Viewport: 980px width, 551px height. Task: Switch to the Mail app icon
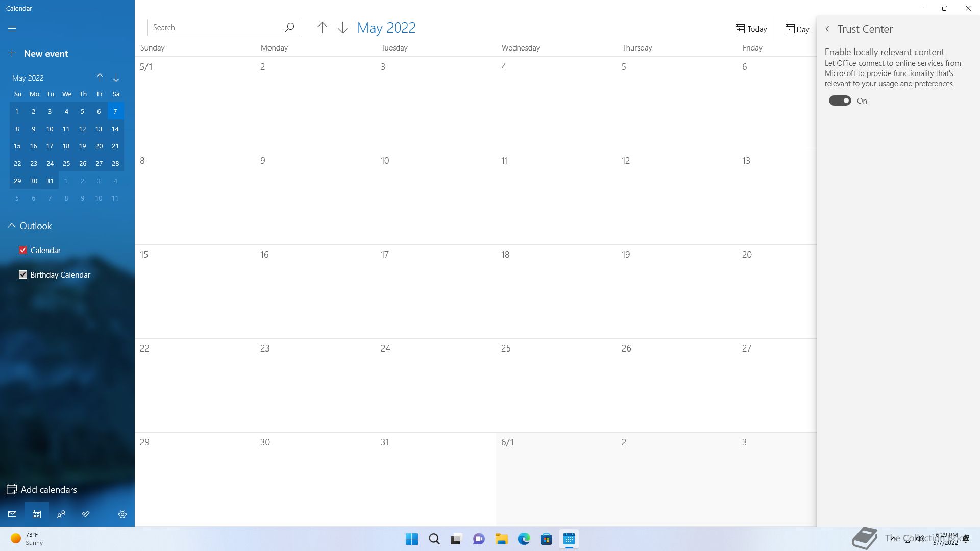coord(12,514)
